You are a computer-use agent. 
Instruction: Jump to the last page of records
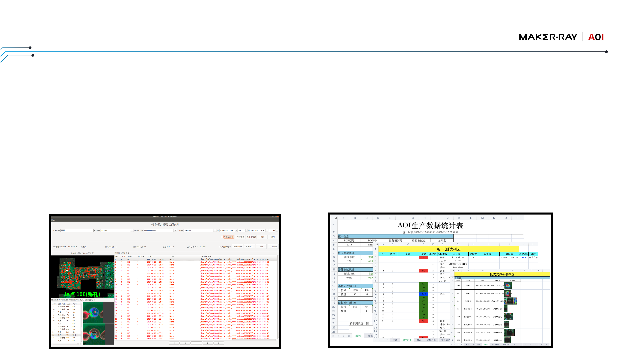point(219,343)
